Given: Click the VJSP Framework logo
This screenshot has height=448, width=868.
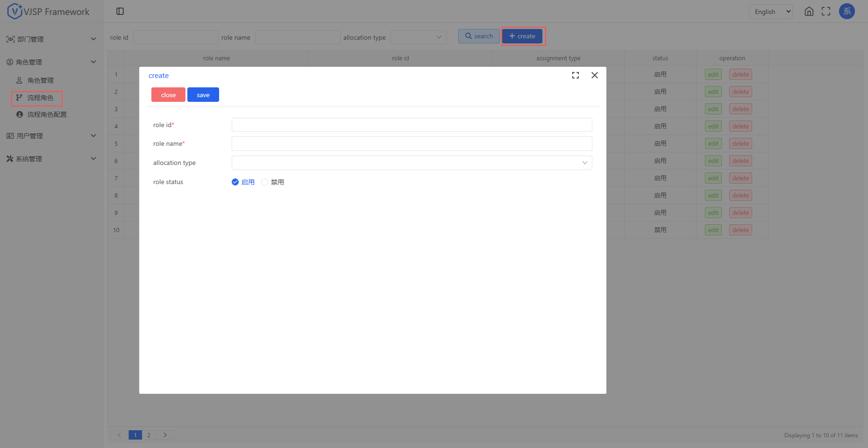Looking at the screenshot, I should click(x=48, y=12).
